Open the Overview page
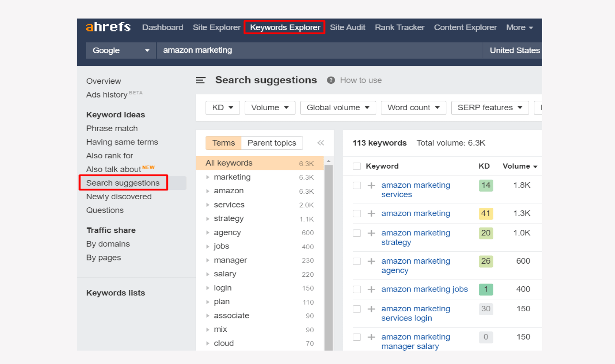The image size is (615, 364). (x=104, y=81)
